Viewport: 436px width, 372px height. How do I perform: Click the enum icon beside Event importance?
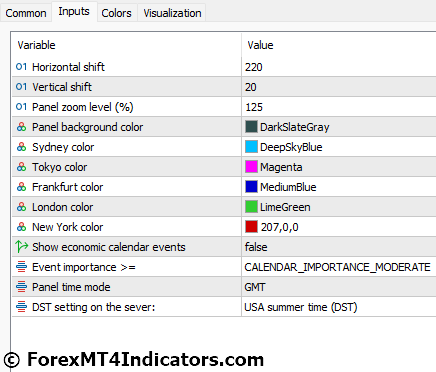click(x=21, y=267)
